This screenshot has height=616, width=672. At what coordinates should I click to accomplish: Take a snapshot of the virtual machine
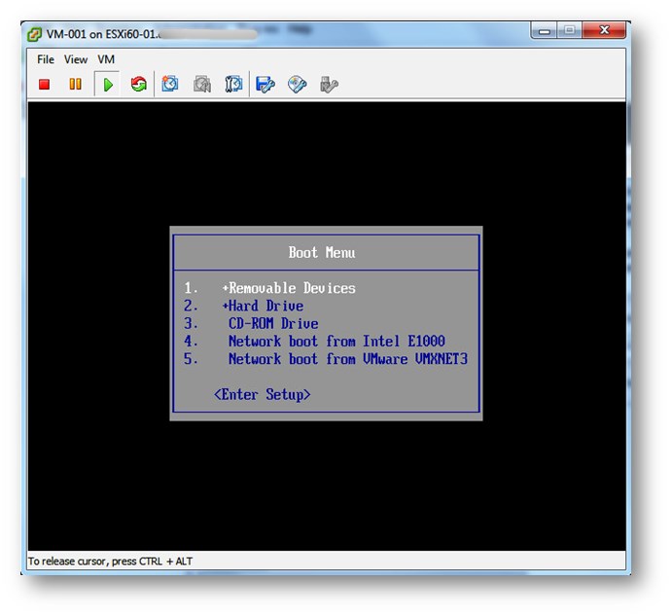click(170, 85)
